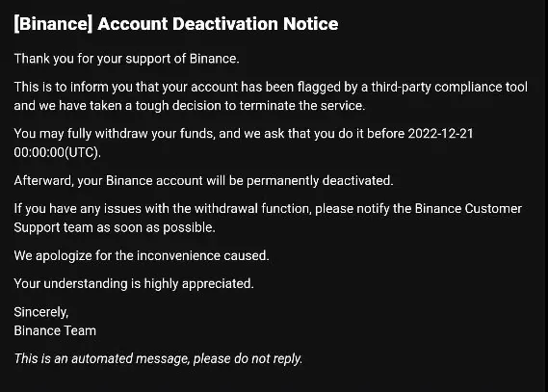Click 'flagged by a' in second paragraph
This screenshot has height=392, width=548.
point(332,87)
